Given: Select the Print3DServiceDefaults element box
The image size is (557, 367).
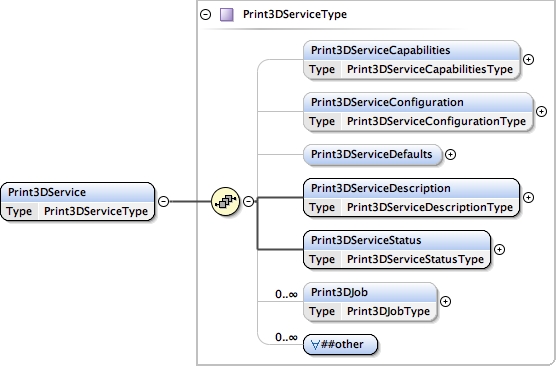Looking at the screenshot, I should [x=373, y=155].
